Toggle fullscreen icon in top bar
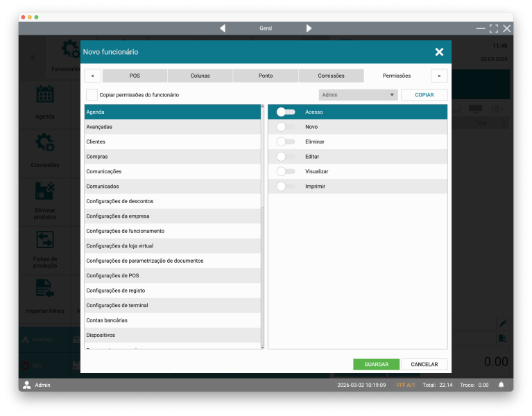This screenshot has width=532, height=416. (493, 28)
